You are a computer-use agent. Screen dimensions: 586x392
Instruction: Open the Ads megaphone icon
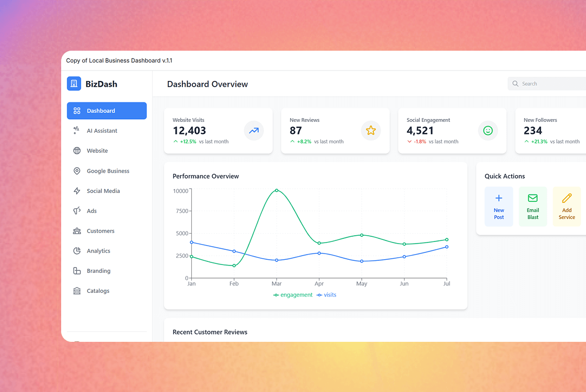[76, 211]
